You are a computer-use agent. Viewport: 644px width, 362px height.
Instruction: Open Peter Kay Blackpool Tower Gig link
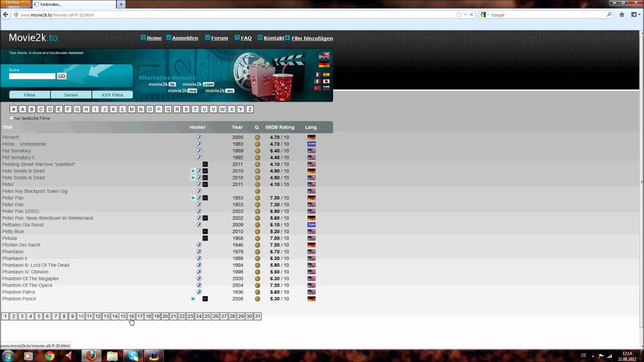(x=35, y=191)
